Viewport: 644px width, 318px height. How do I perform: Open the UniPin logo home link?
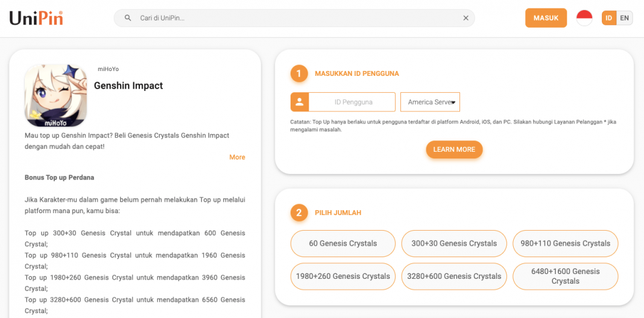[x=36, y=18]
